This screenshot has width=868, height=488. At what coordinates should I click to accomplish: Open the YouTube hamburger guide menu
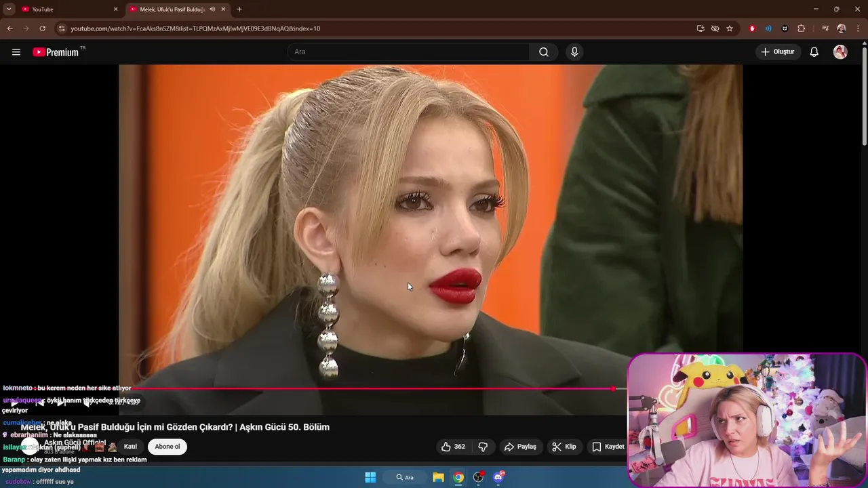click(16, 52)
